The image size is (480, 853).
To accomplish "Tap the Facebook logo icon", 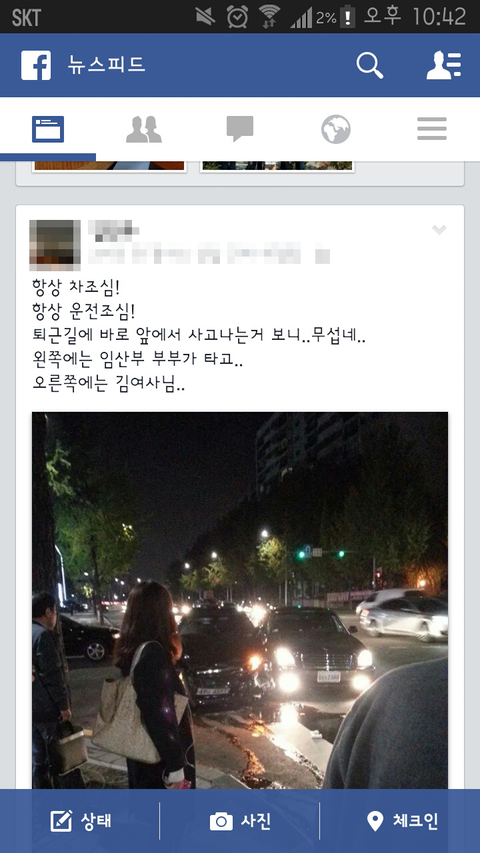I will tap(36, 65).
